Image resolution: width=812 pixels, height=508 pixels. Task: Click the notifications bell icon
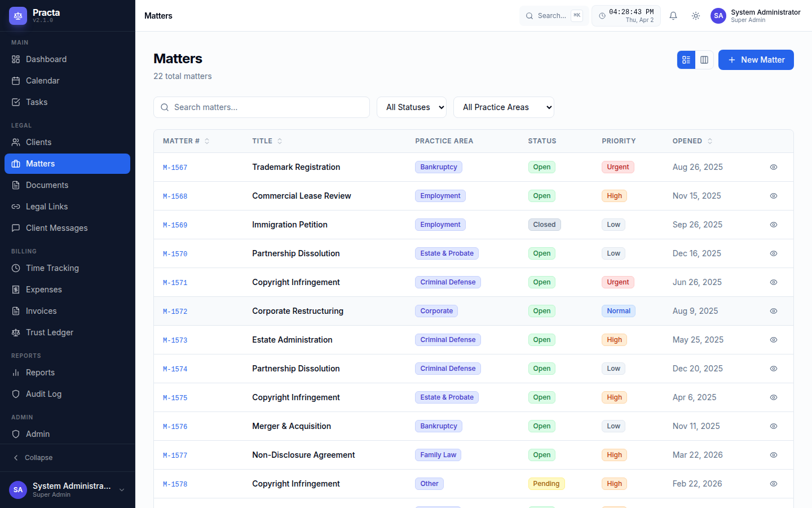(673, 16)
